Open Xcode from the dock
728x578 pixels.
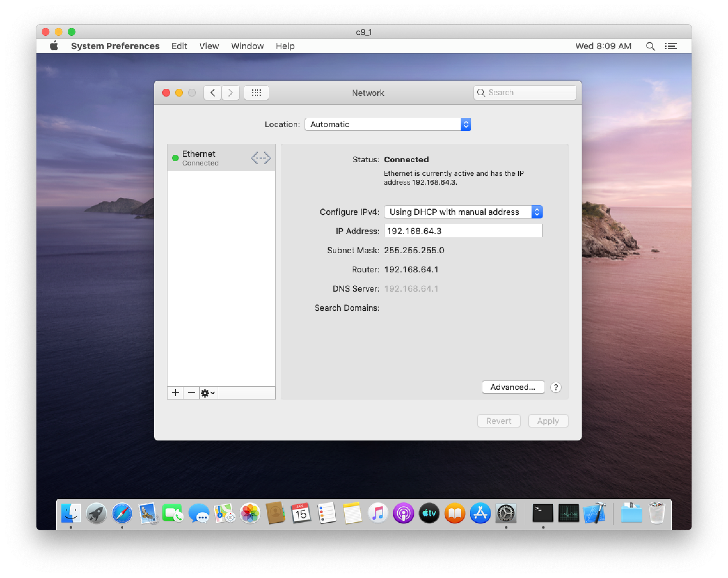[594, 513]
